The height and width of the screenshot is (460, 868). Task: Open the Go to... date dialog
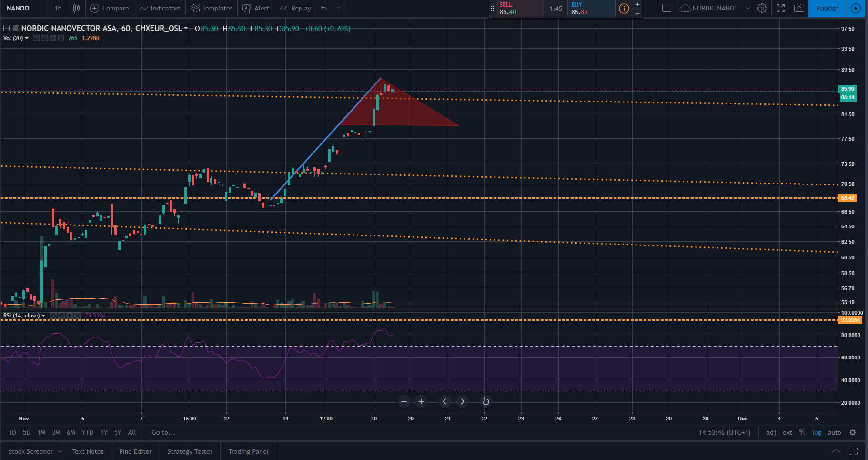(163, 432)
